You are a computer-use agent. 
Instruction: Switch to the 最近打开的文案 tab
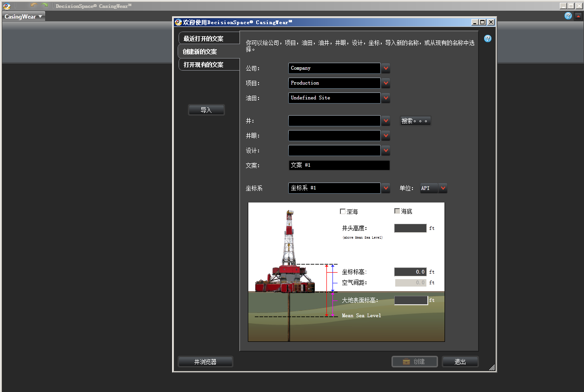point(209,39)
